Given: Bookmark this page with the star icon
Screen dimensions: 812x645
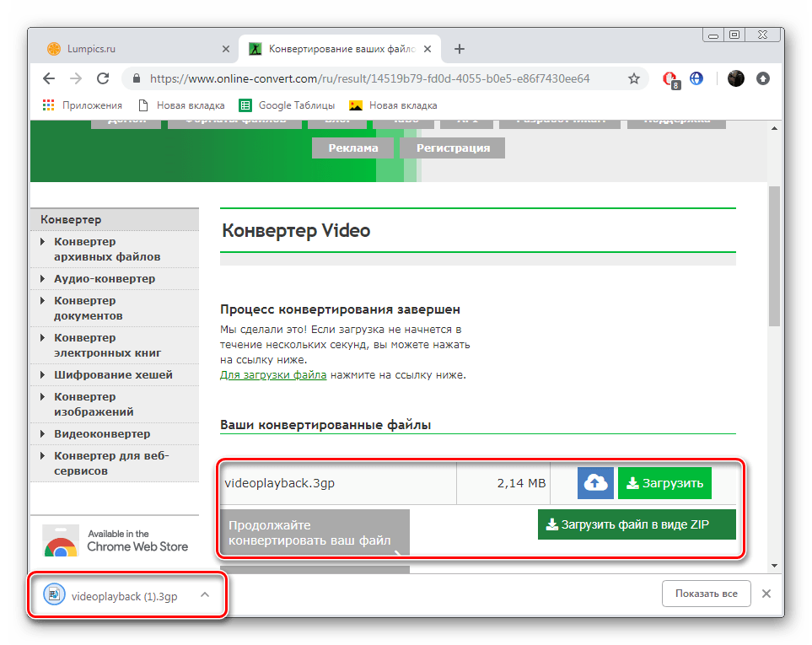Looking at the screenshot, I should point(634,78).
